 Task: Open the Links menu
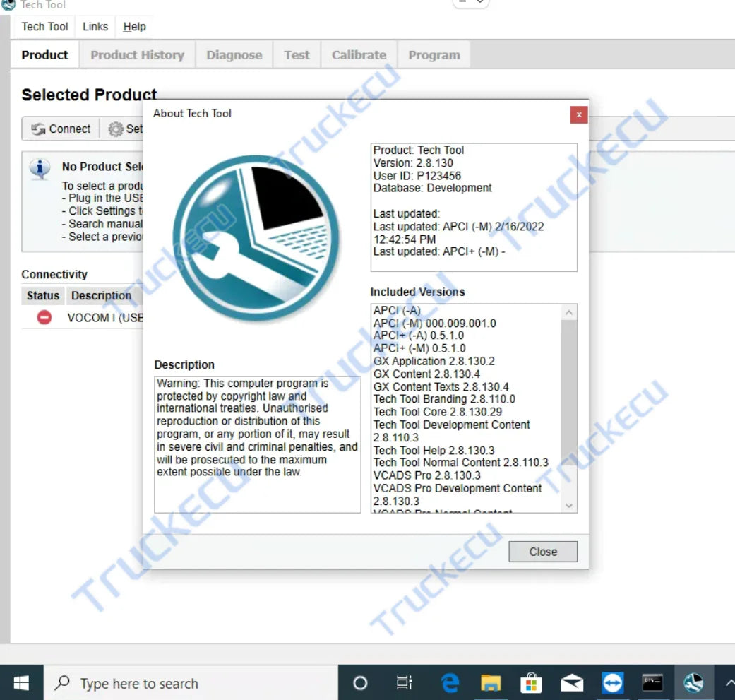point(95,27)
